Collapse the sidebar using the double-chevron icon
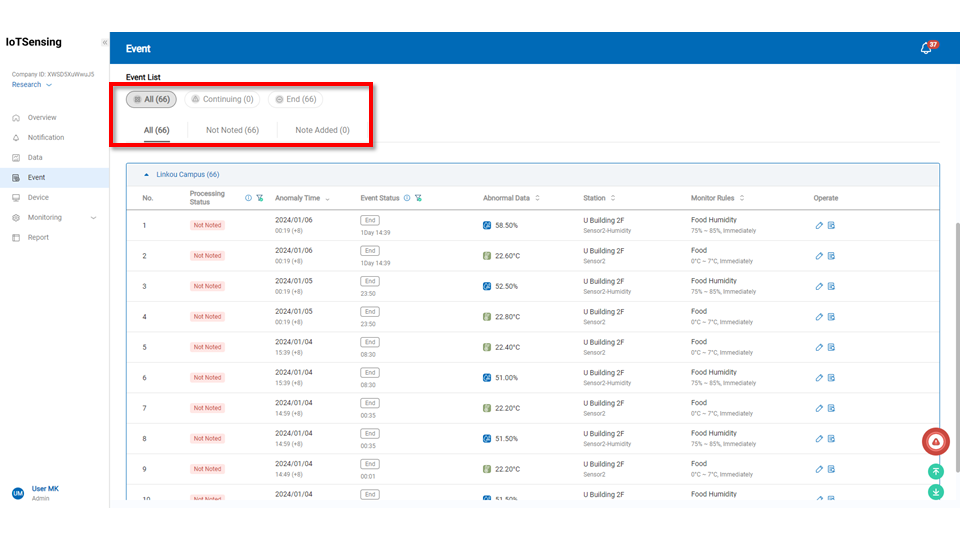This screenshot has height=540, width=960. point(105,42)
